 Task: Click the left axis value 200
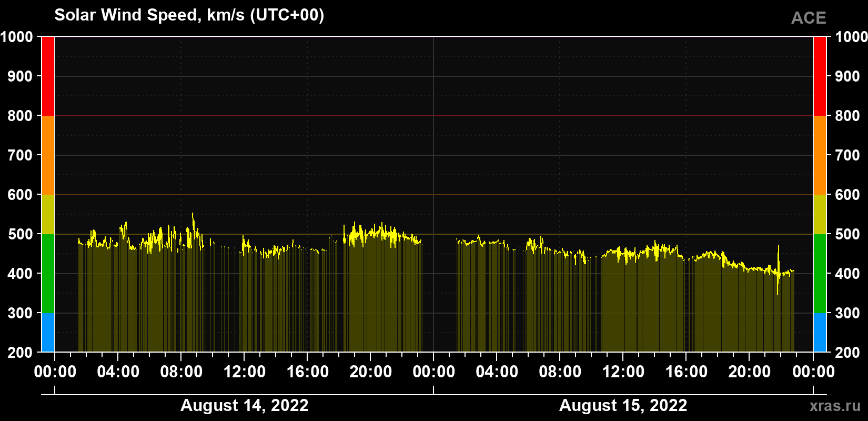coord(21,353)
